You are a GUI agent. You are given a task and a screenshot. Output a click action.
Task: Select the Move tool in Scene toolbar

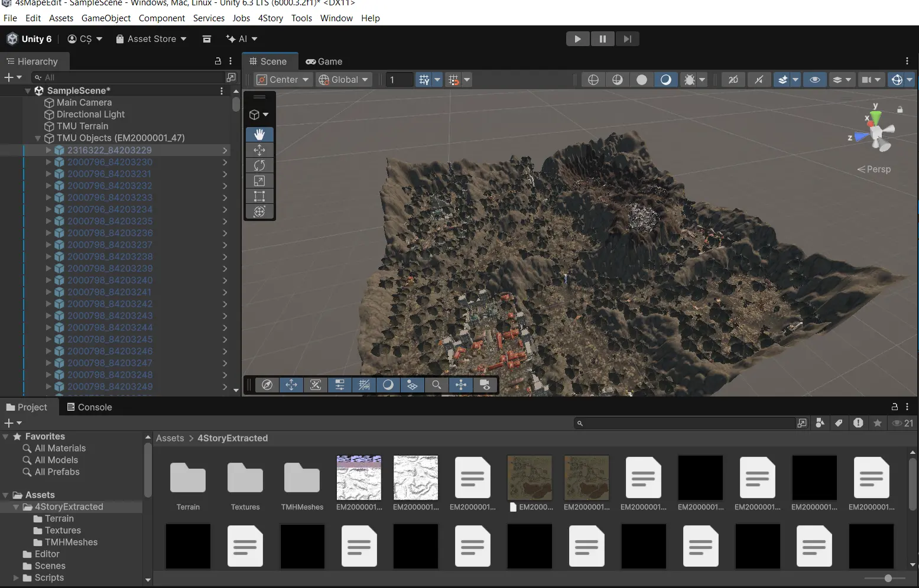pos(259,150)
